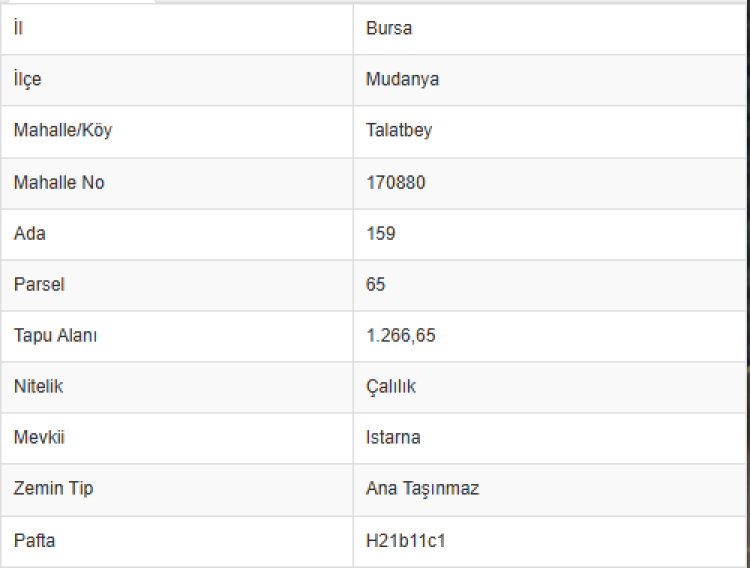This screenshot has height=568, width=750.
Task: Select the Mudanya district value
Action: [402, 79]
